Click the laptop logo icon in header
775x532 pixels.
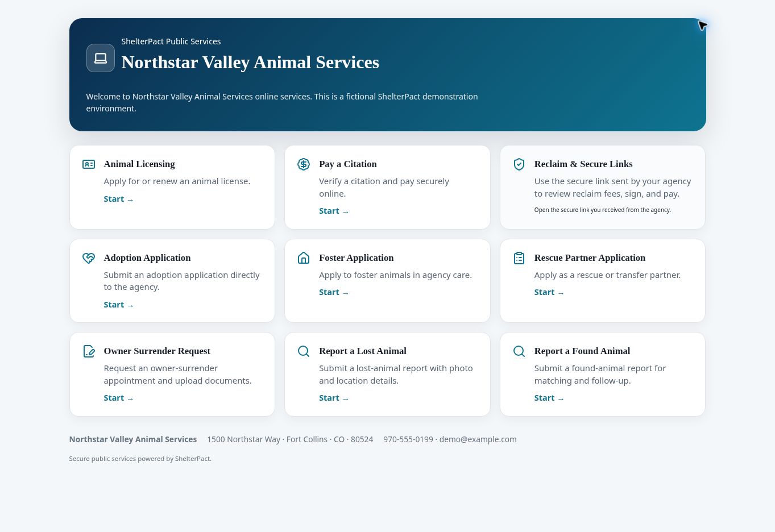pos(101,58)
